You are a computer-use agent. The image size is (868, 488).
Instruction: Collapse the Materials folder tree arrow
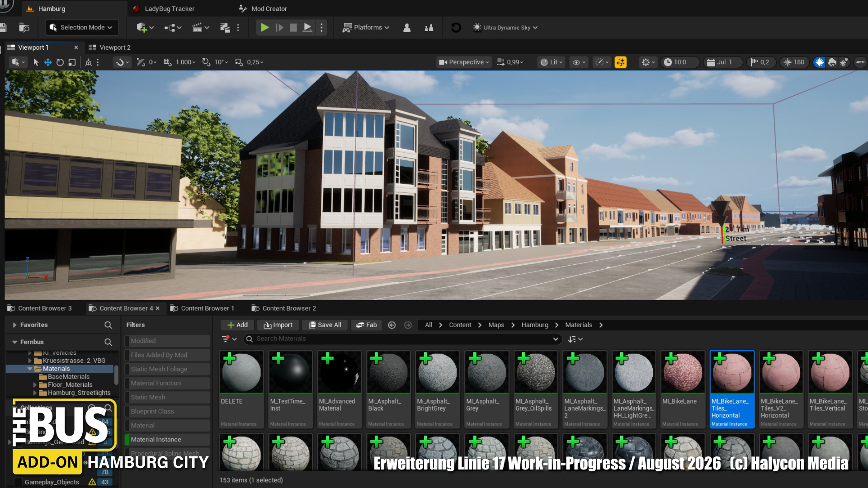pyautogui.click(x=30, y=369)
